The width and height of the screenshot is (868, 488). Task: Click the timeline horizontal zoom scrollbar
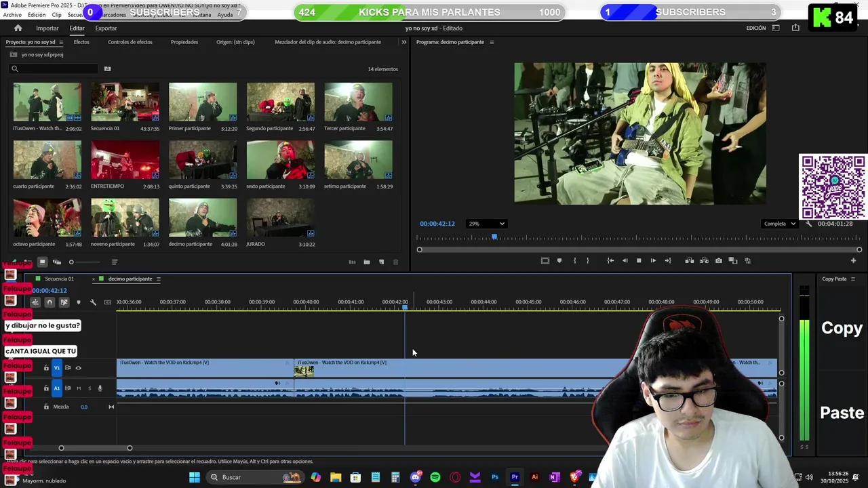point(95,448)
